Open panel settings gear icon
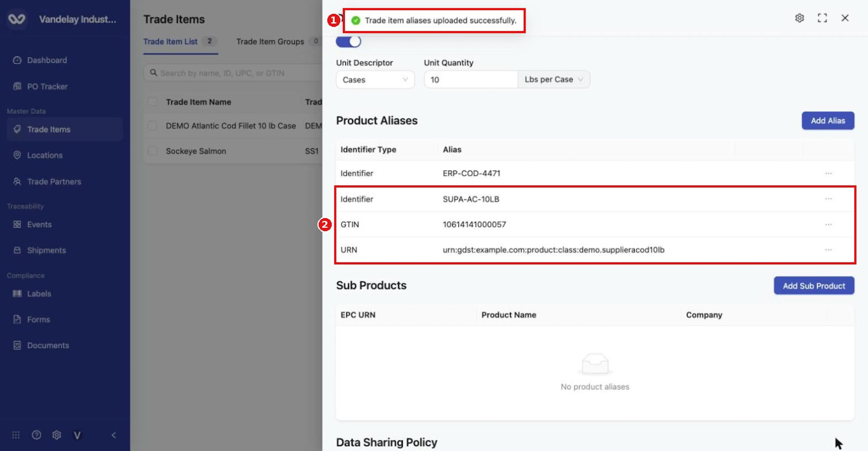868x451 pixels. [799, 18]
